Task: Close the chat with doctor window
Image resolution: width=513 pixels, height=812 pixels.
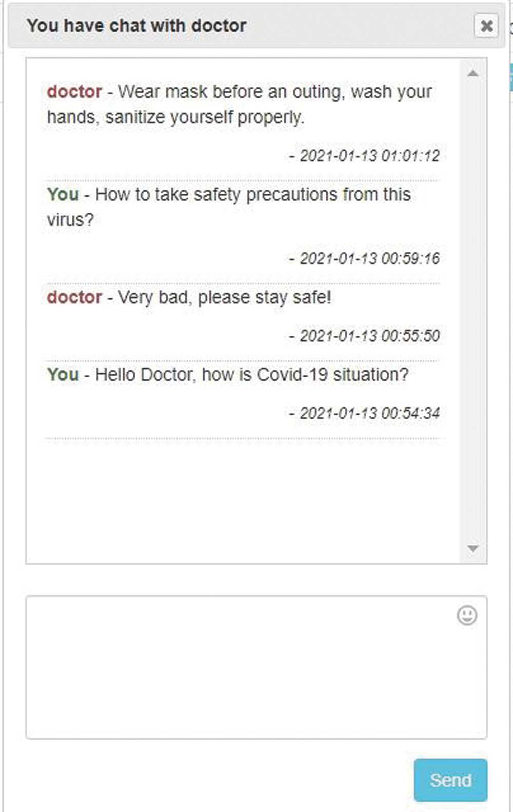Action: click(x=486, y=26)
